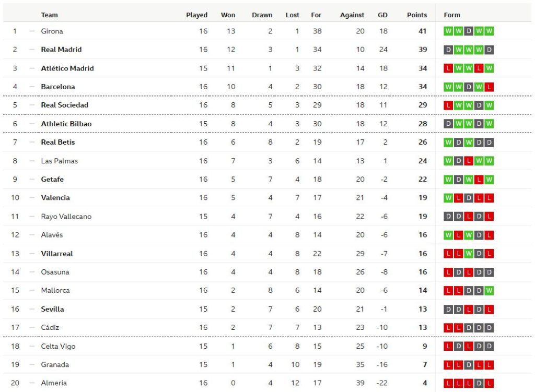Click Granada's grey draw form badge

pos(469,365)
